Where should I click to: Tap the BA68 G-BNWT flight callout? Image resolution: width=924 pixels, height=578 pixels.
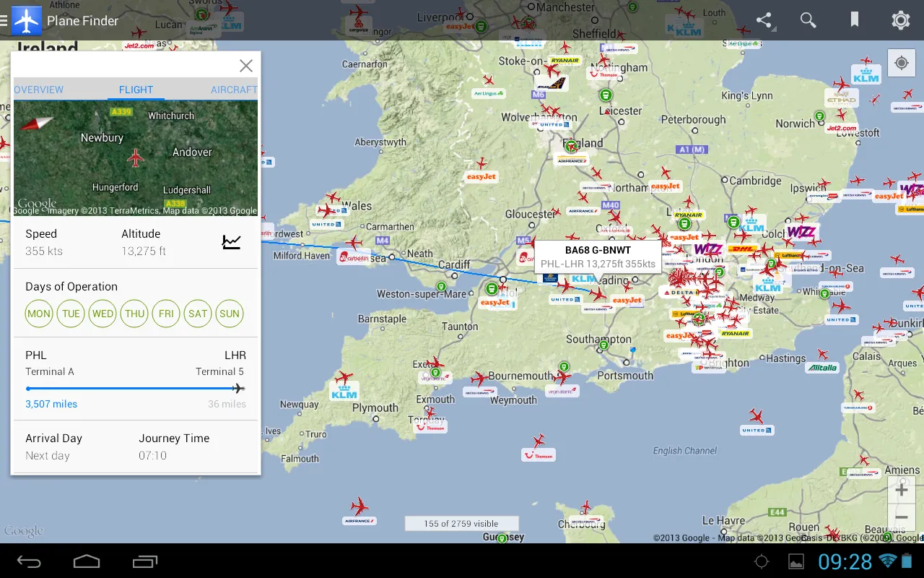[598, 256]
